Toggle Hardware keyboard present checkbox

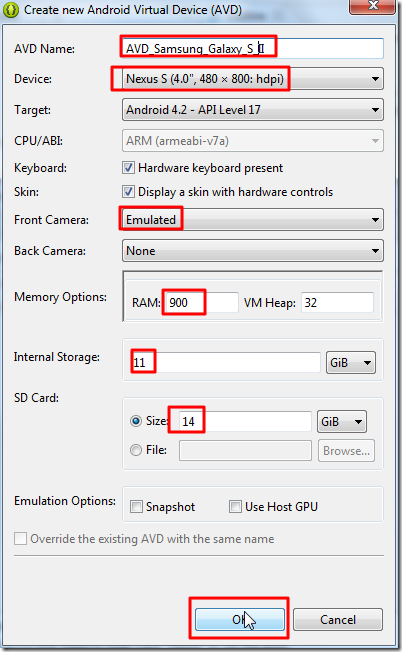(x=128, y=168)
